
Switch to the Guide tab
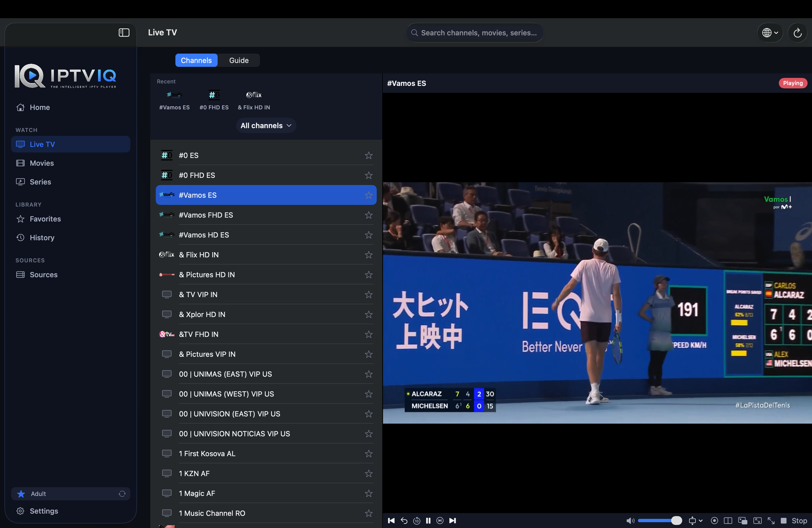(x=239, y=60)
